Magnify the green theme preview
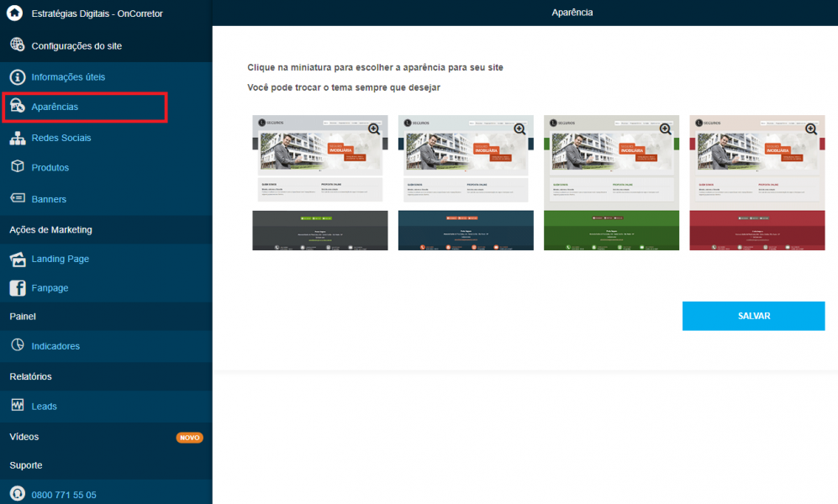The image size is (838, 504). (x=666, y=129)
